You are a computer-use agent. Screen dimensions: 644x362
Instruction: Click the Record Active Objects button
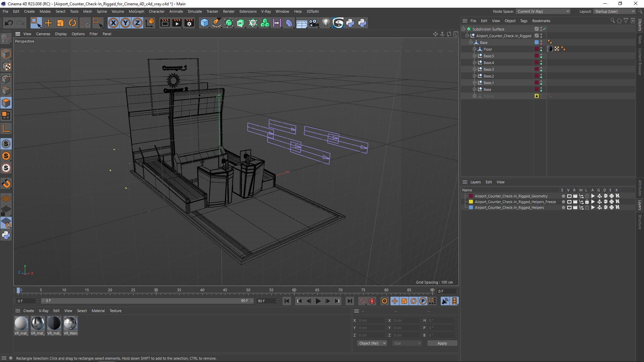click(363, 301)
